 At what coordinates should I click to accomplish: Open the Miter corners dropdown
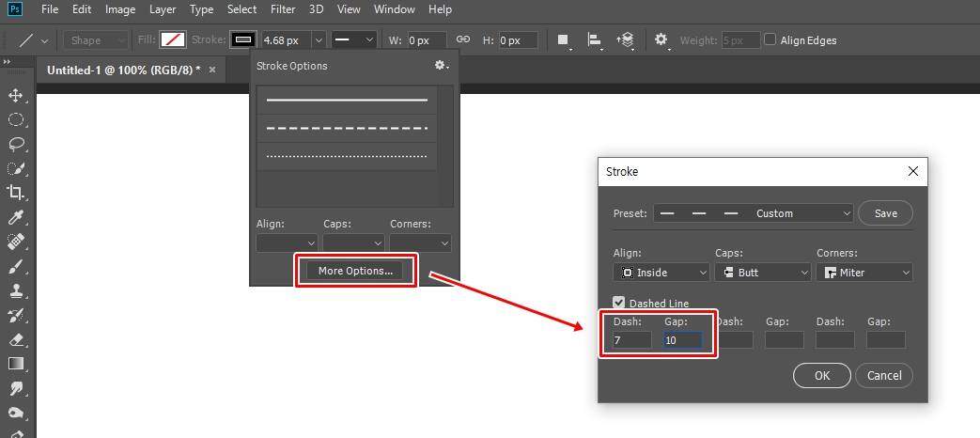coord(864,273)
